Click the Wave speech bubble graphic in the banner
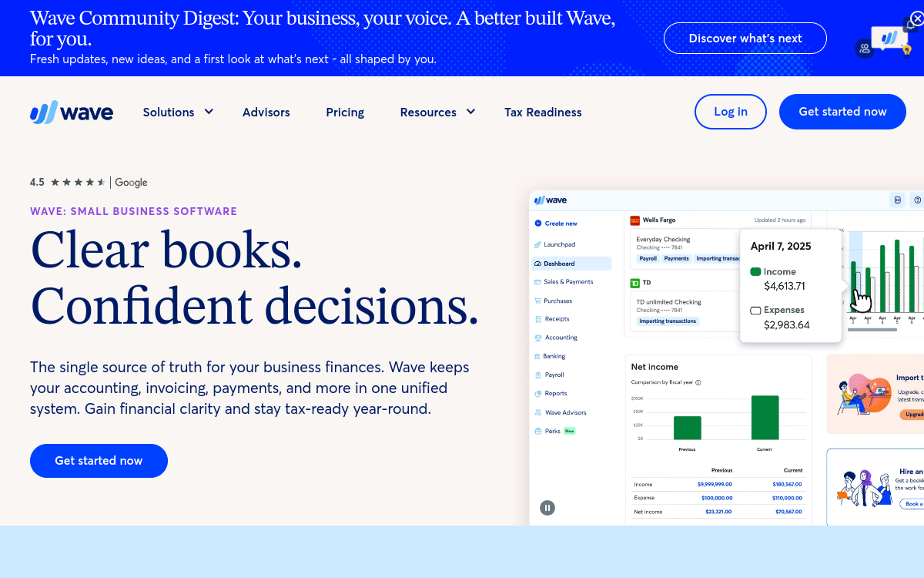924x578 pixels. coord(890,37)
